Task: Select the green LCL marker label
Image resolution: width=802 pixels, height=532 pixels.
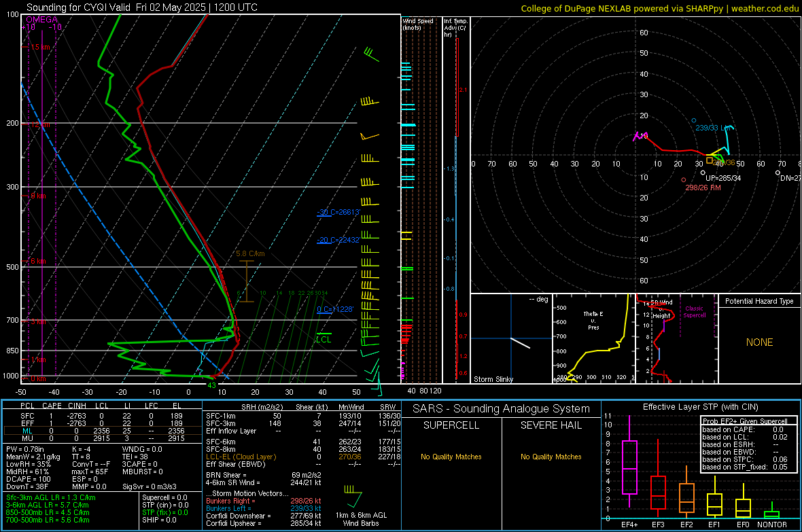Action: point(324,340)
